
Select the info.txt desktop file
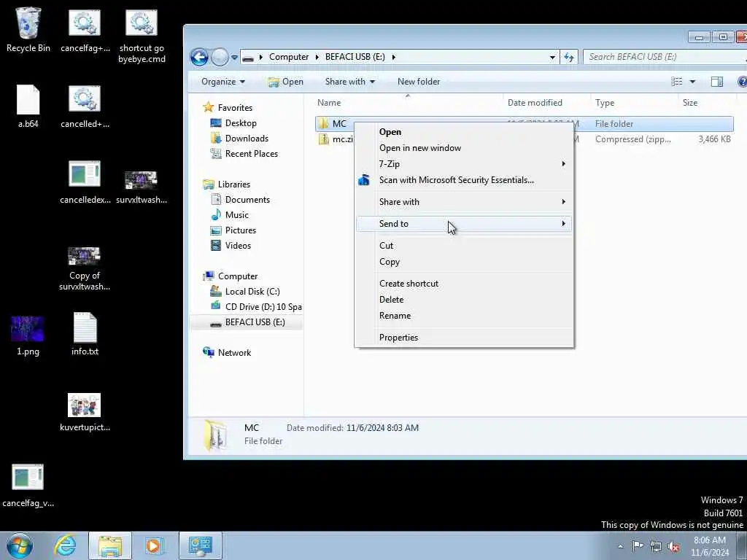tap(85, 334)
